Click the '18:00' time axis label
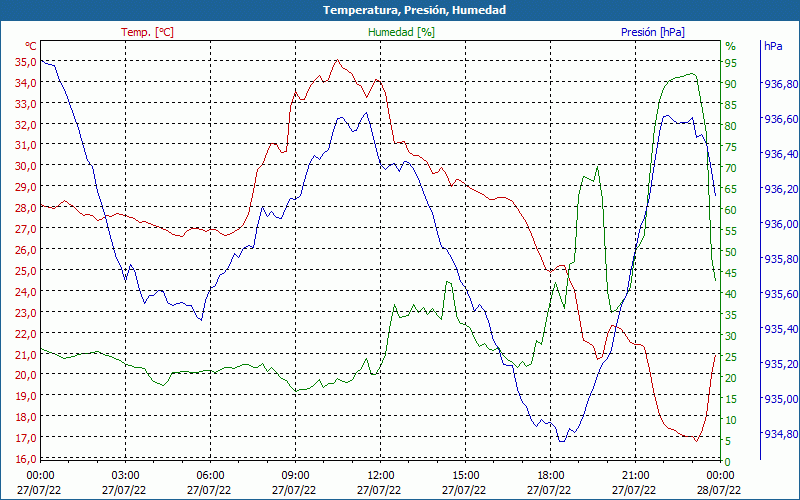The image size is (800, 500). tap(551, 476)
